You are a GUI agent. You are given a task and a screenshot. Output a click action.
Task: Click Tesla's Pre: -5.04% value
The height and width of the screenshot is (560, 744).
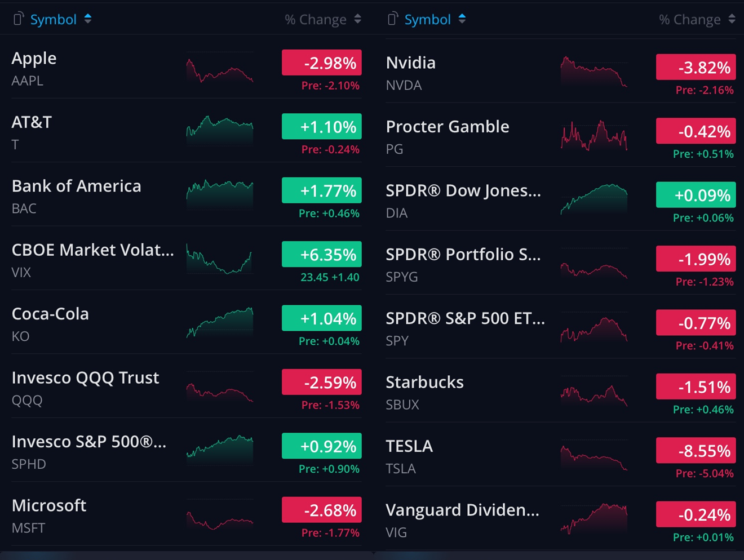(705, 473)
